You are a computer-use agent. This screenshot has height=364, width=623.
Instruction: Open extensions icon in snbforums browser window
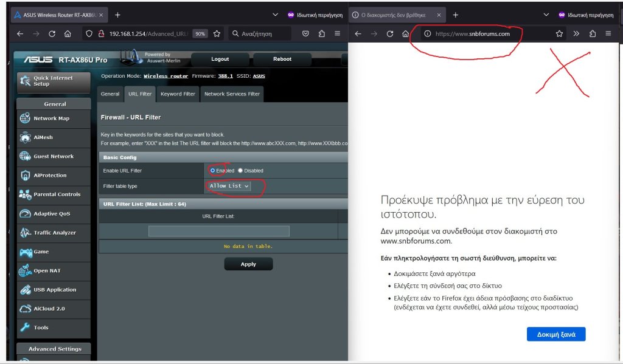[593, 34]
